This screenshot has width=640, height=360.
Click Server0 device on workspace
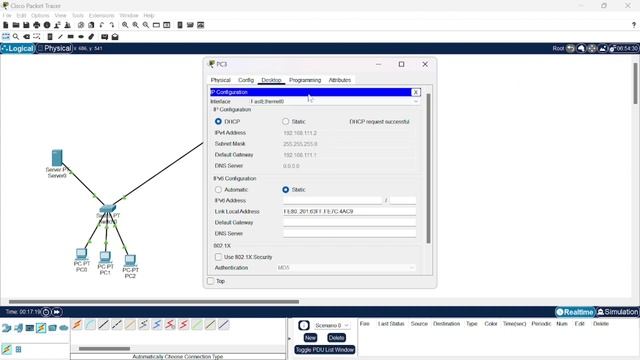(x=57, y=158)
